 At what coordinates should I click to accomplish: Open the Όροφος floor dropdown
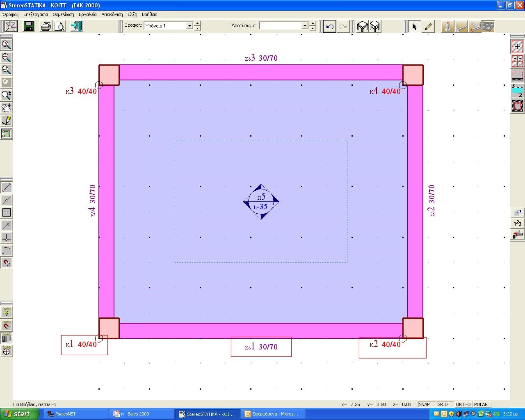189,26
